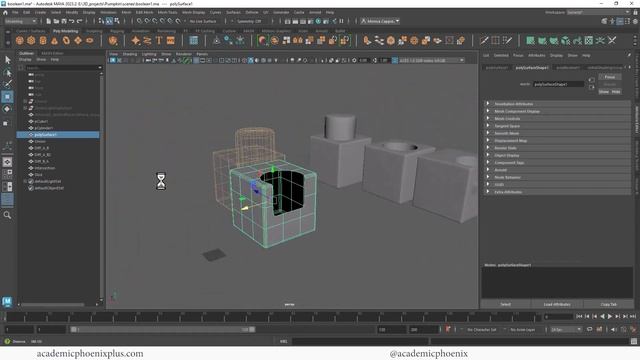
Task: Open the Edit Mesh menu
Action: coord(144,13)
